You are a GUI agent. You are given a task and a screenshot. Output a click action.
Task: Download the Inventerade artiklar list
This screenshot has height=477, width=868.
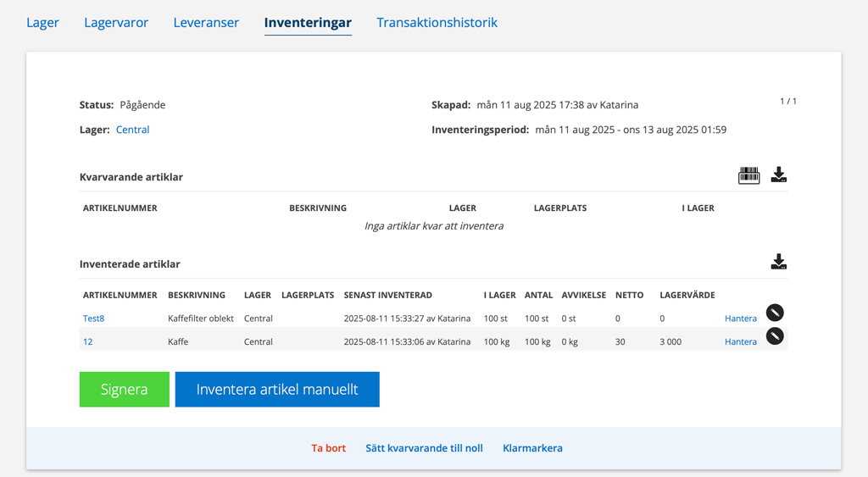(x=779, y=262)
